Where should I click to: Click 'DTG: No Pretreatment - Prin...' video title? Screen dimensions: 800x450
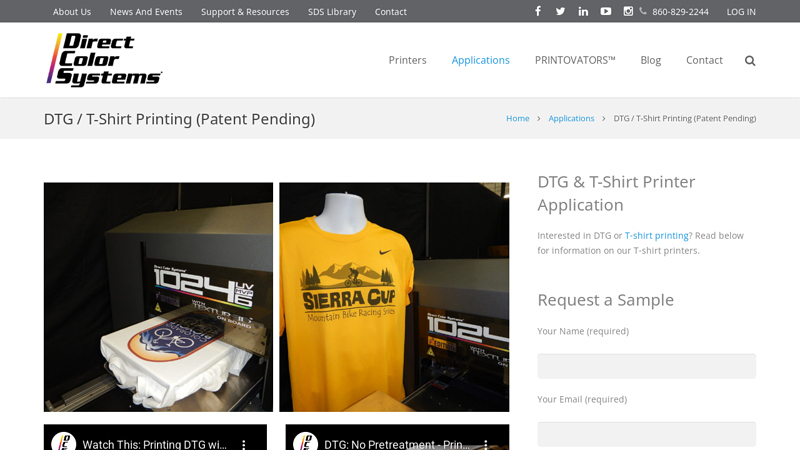tap(397, 444)
